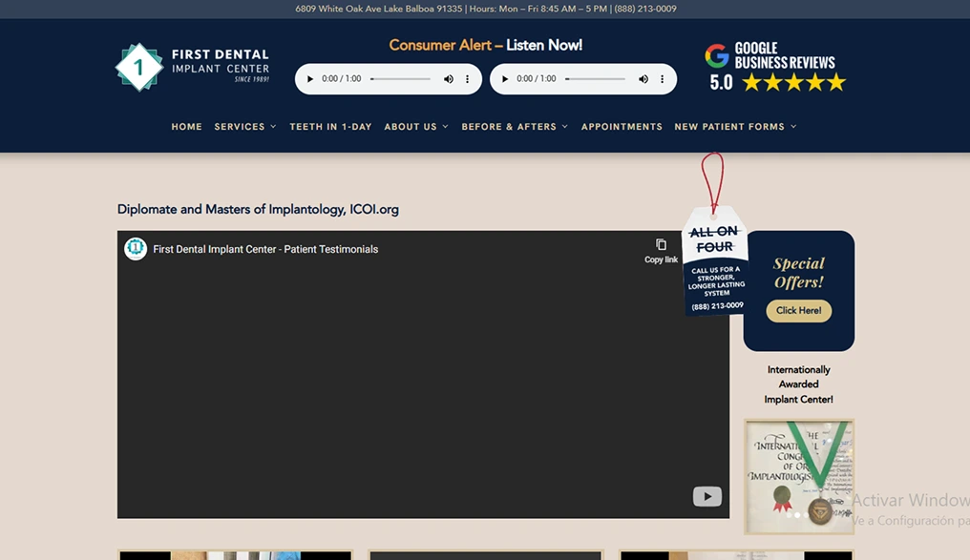Expand the Services dropdown menu
970x560 pixels.
pos(244,127)
